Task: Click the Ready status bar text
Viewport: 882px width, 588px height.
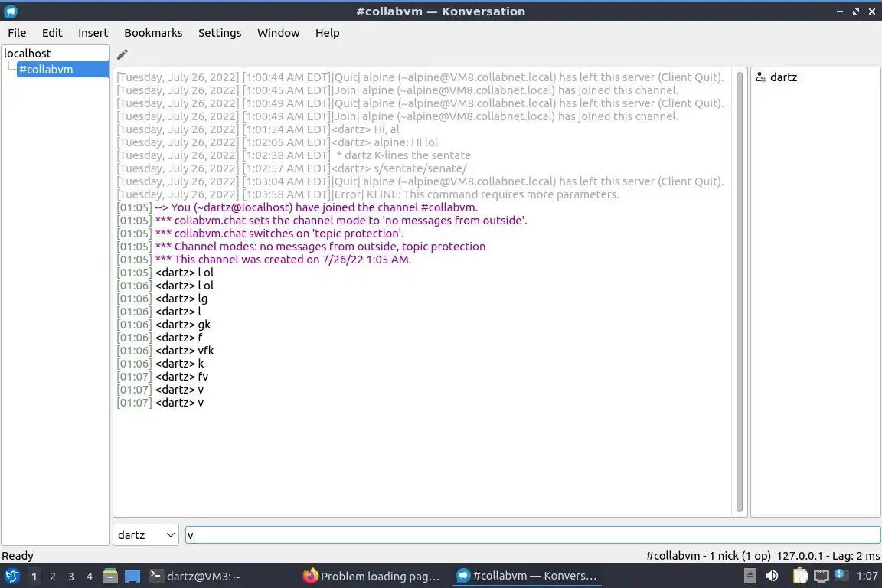Action: pos(18,555)
